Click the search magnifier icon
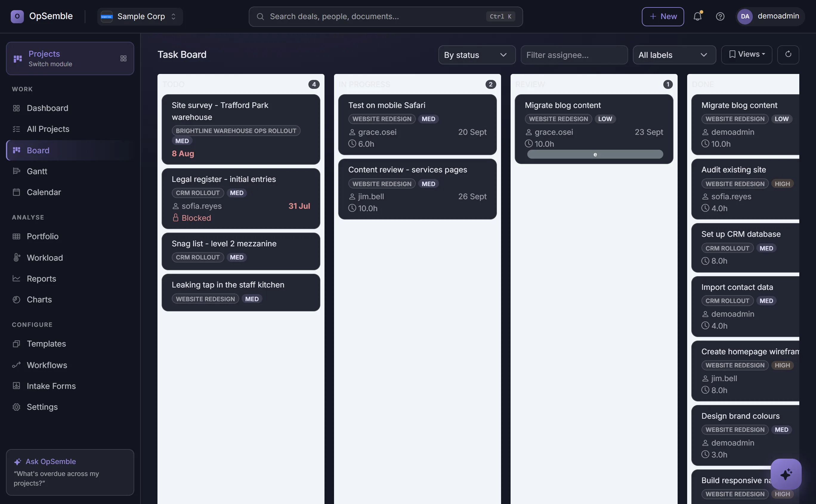Viewport: 816px width, 504px height. coord(260,16)
